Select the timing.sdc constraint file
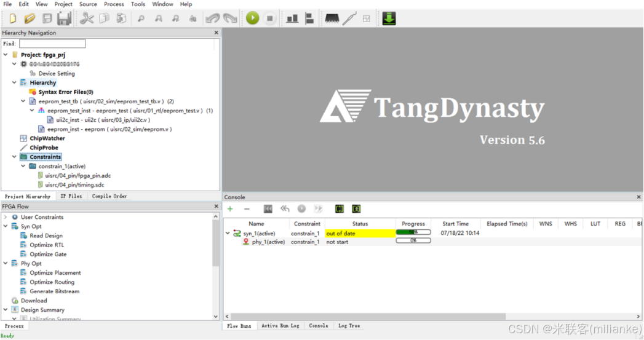 pos(75,185)
